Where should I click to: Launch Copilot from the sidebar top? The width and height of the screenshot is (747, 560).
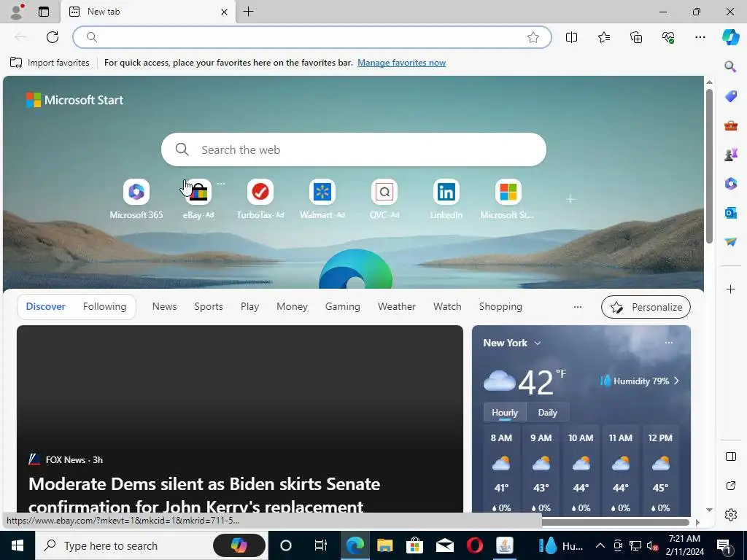click(730, 37)
